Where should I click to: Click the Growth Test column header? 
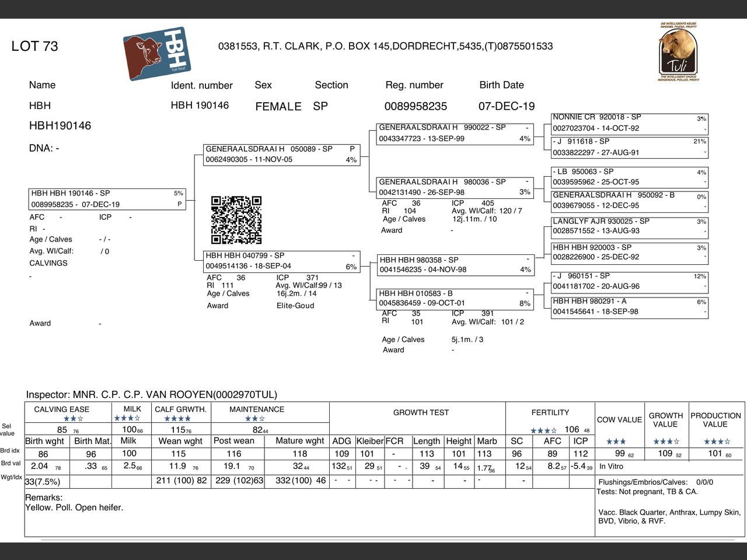421,412
